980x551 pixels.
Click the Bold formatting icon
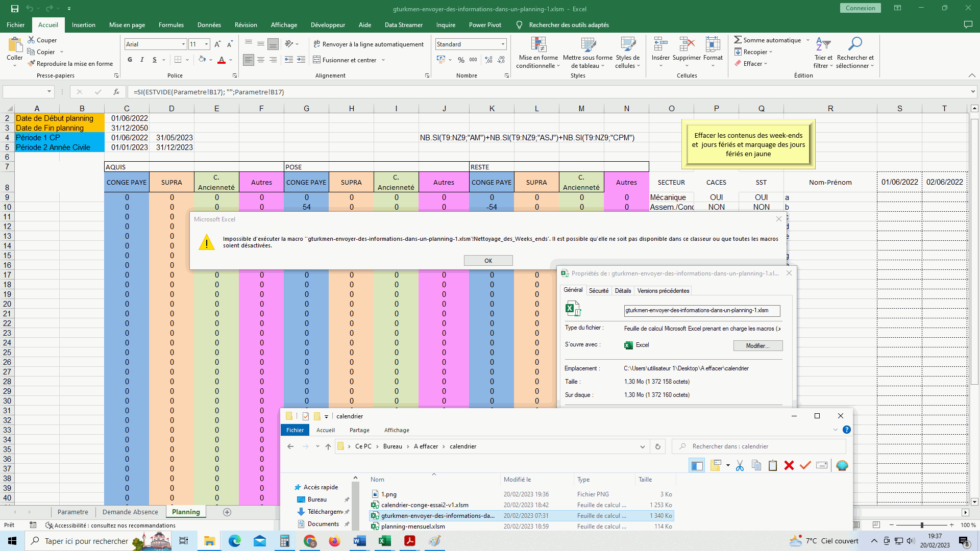(130, 60)
